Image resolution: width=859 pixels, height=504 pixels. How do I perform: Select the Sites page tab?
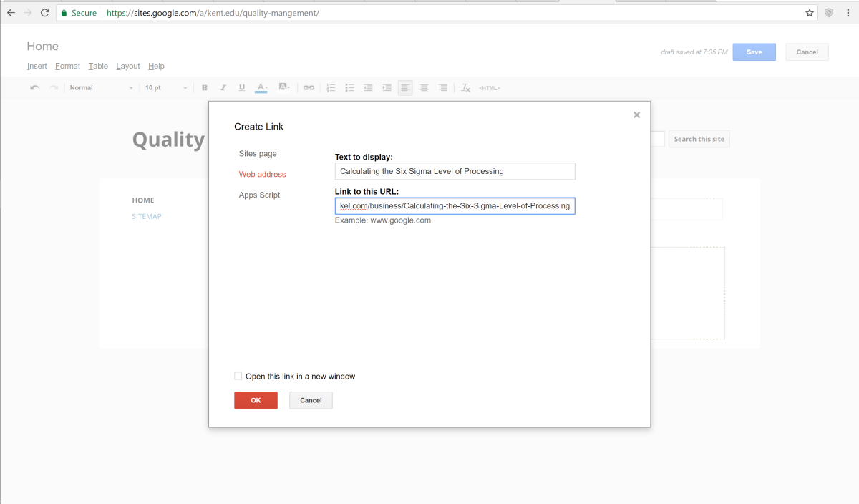coord(258,154)
